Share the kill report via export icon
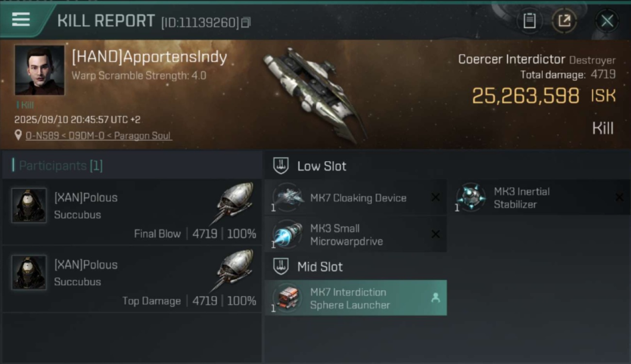The width and height of the screenshot is (631, 364). (x=565, y=21)
